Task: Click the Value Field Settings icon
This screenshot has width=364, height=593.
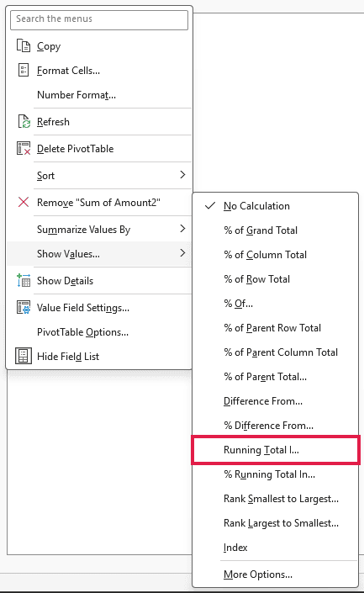Action: coord(24,307)
